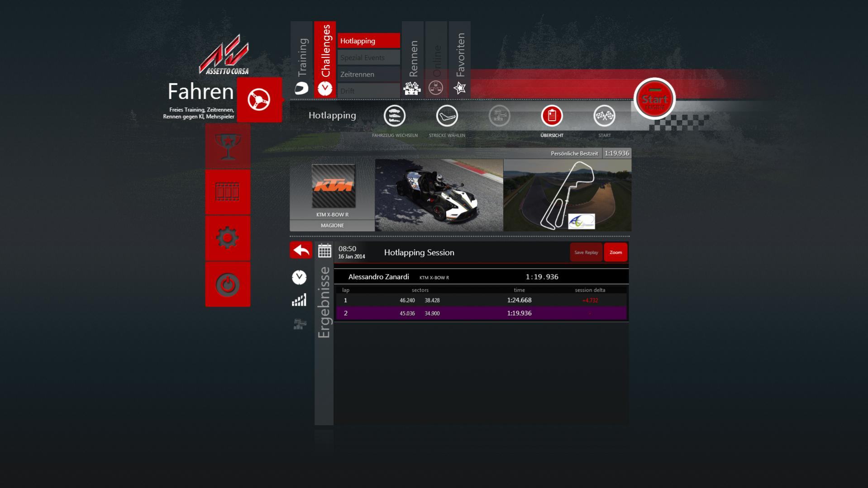The image size is (868, 488).
Task: Click the Fahrzeug wechseln car icon
Action: pos(395,116)
